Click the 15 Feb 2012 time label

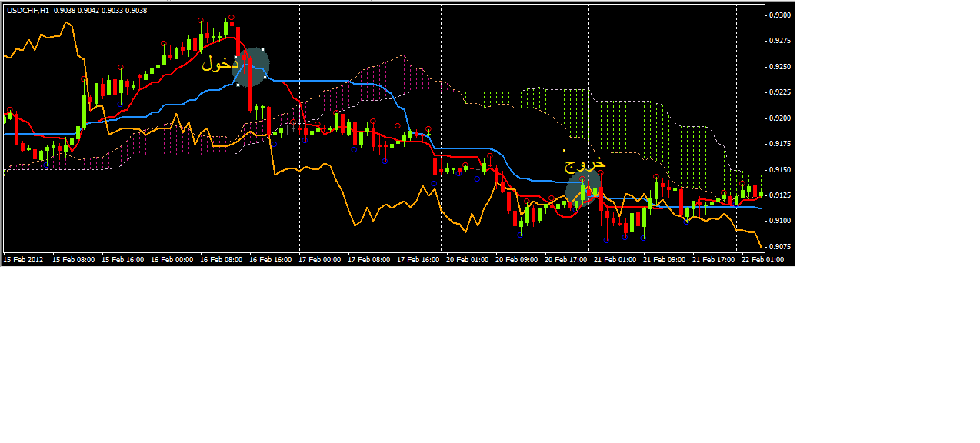tap(23, 260)
